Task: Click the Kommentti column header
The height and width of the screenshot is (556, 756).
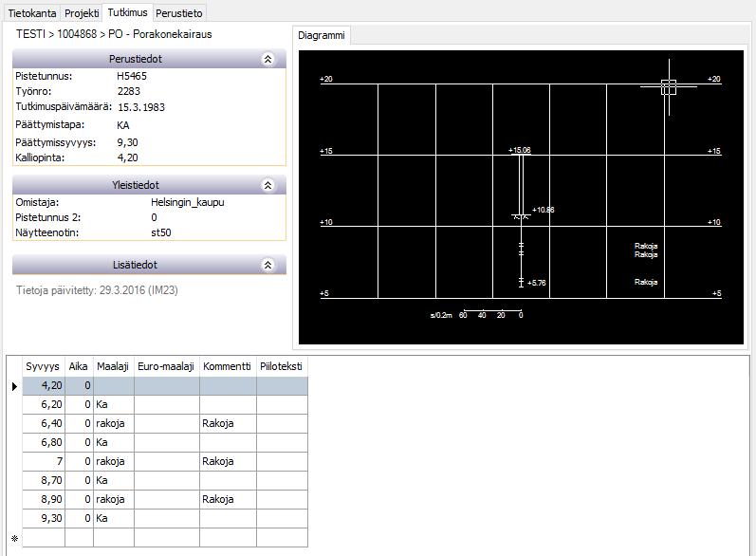Action: pos(228,366)
